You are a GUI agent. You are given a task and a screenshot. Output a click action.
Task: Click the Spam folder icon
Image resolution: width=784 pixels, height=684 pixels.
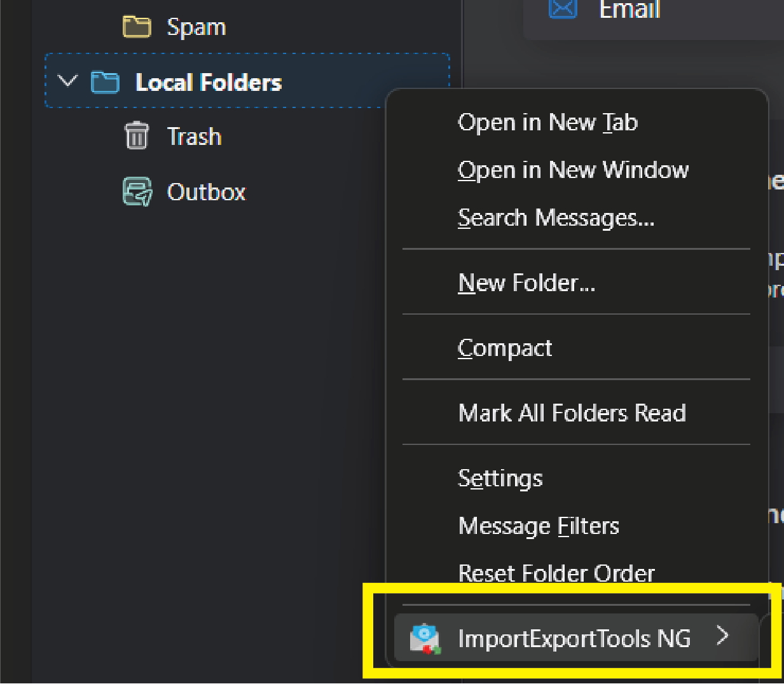(137, 26)
